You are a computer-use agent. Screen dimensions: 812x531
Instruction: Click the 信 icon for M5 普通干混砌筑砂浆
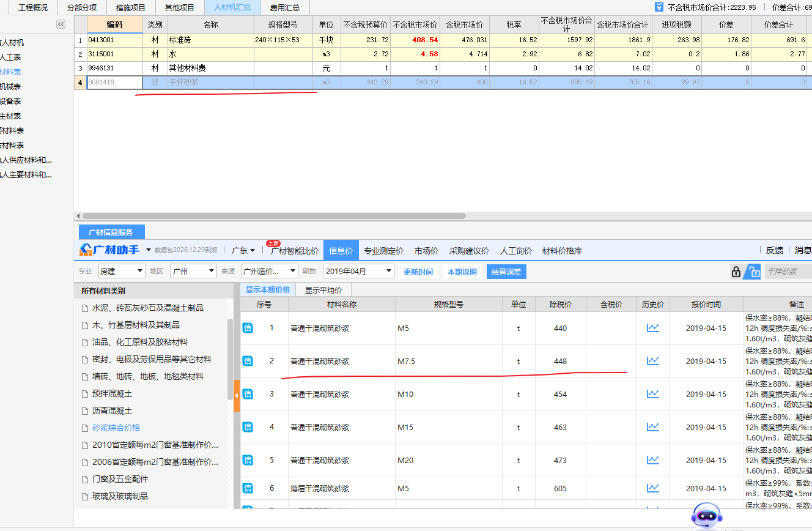click(x=248, y=328)
